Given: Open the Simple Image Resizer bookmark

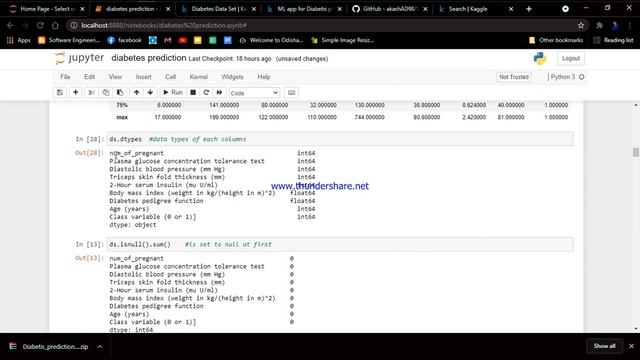Looking at the screenshot, I should [342, 40].
